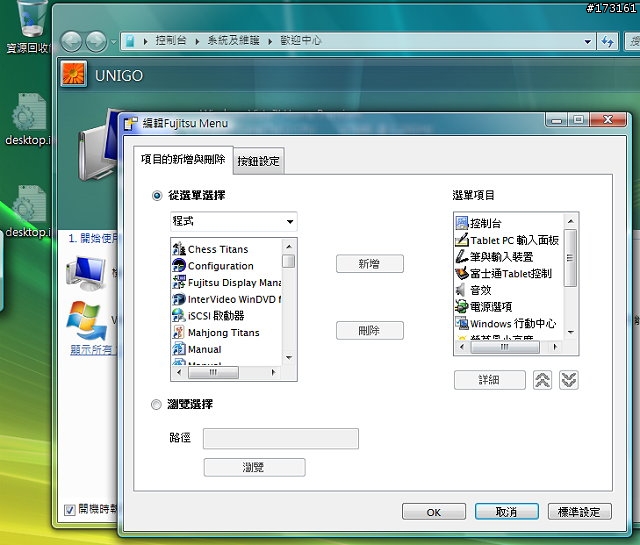Click the 富士通Tablet控制 icon
Viewport: 640px width, 545px height.
pos(462,273)
